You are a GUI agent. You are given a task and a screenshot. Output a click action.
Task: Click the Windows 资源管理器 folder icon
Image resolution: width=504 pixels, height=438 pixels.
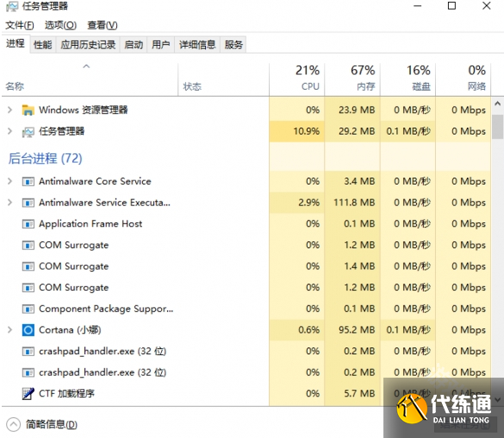coord(28,110)
